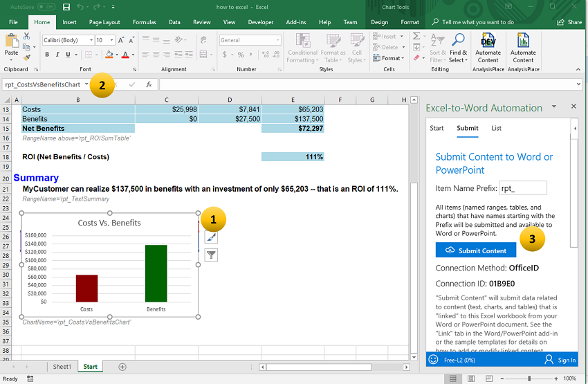Click the Clear eraser icon in Editing
Screen dimensions: 588x384
pyautogui.click(x=416, y=58)
